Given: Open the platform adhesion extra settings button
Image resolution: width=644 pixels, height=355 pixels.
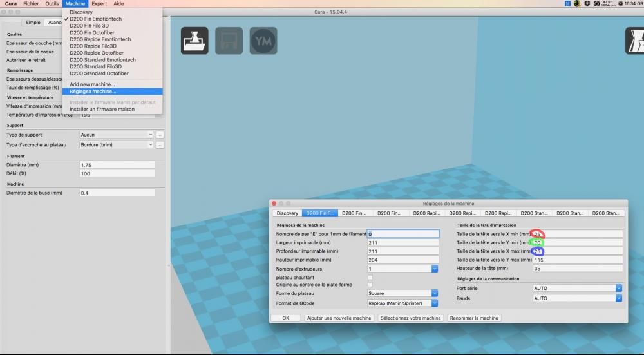Looking at the screenshot, I should [x=160, y=144].
